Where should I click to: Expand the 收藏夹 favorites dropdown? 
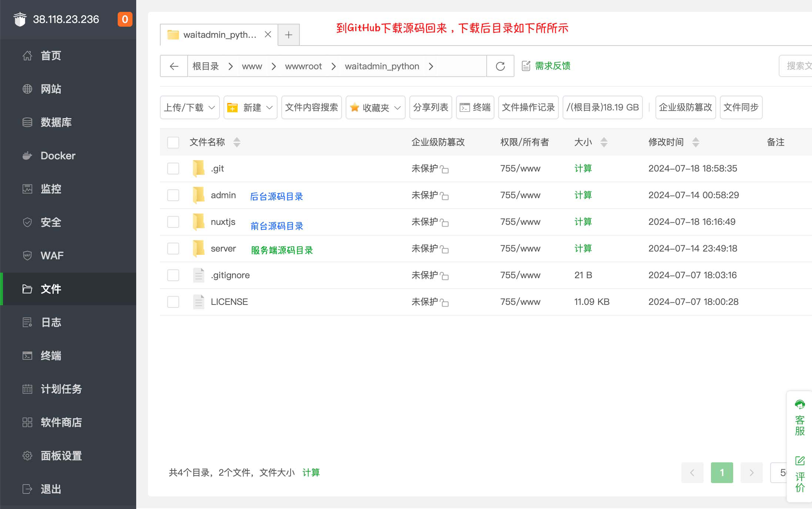(x=376, y=107)
